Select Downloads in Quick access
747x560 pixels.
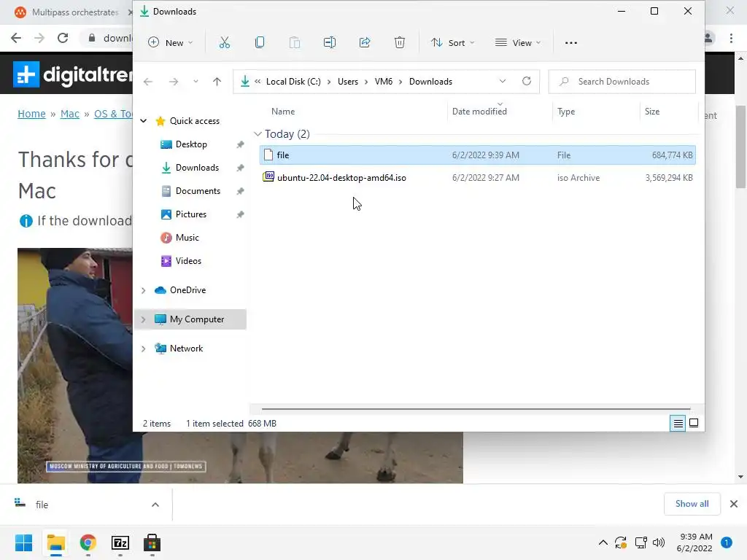tap(197, 168)
